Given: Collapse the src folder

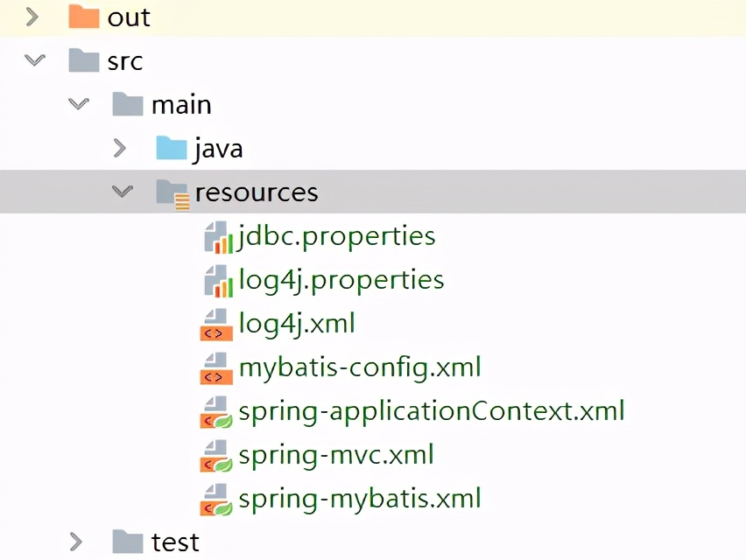Looking at the screenshot, I should (35, 60).
